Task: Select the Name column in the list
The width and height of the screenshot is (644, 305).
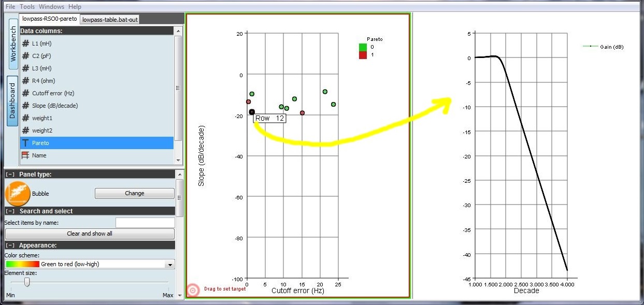Action: pyautogui.click(x=39, y=155)
